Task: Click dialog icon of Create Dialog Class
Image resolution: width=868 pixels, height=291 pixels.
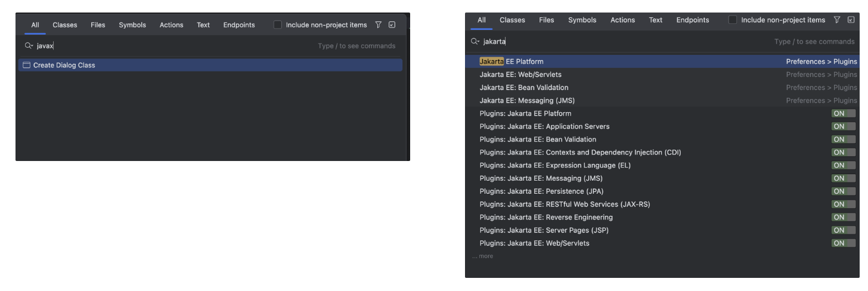Action: [26, 65]
